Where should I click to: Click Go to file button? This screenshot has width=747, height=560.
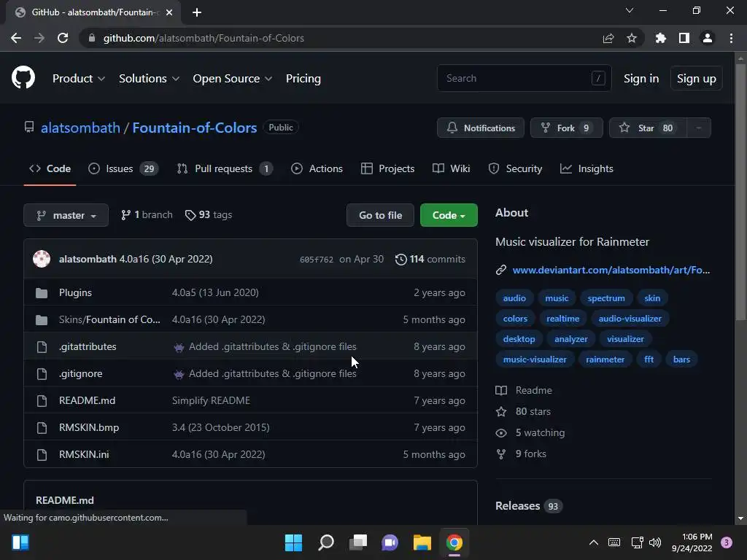(380, 215)
